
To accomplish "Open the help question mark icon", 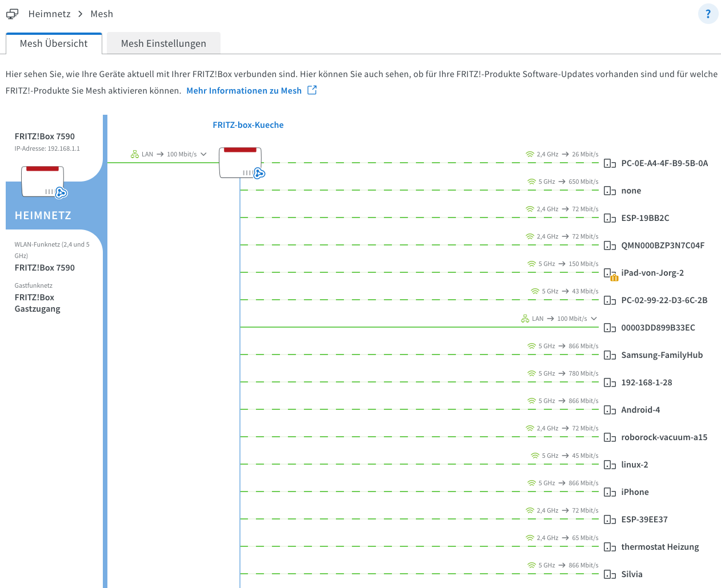I will 708,14.
